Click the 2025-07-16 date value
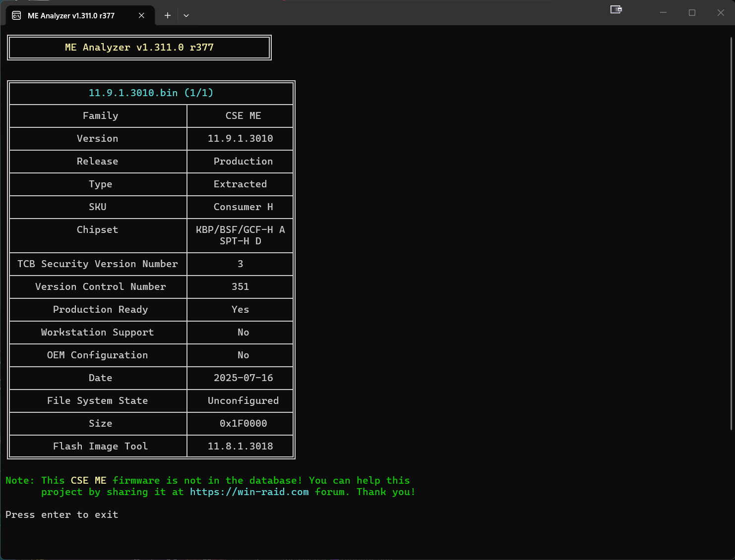Image resolution: width=735 pixels, height=560 pixels. (243, 378)
